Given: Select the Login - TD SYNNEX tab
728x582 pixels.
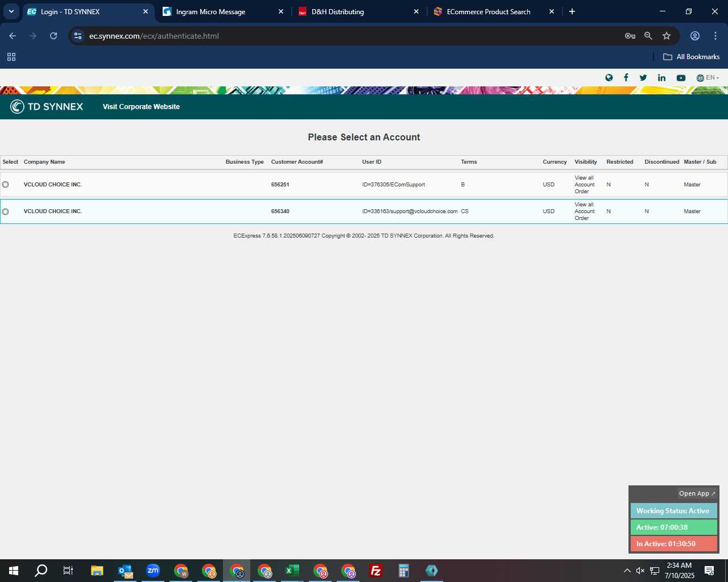Looking at the screenshot, I should pos(88,11).
